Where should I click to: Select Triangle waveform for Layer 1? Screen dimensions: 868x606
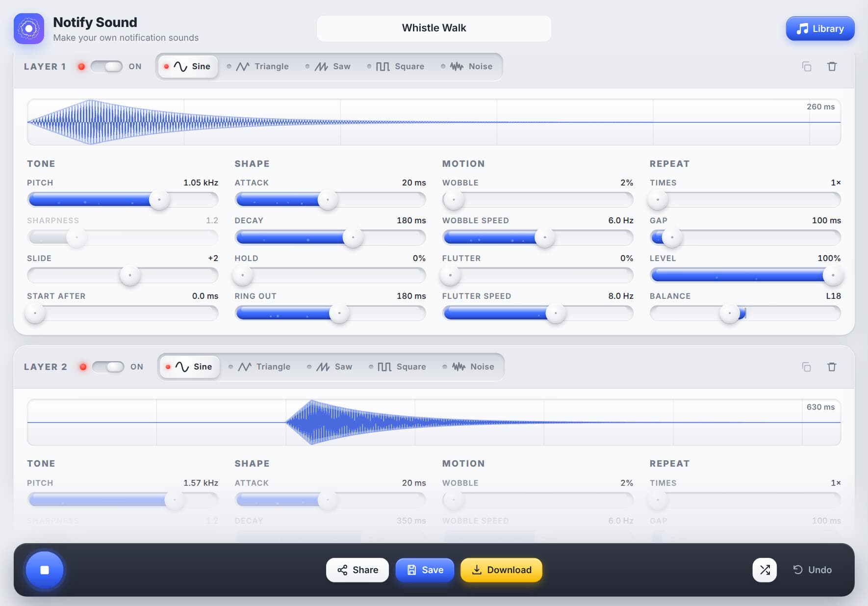click(x=258, y=66)
